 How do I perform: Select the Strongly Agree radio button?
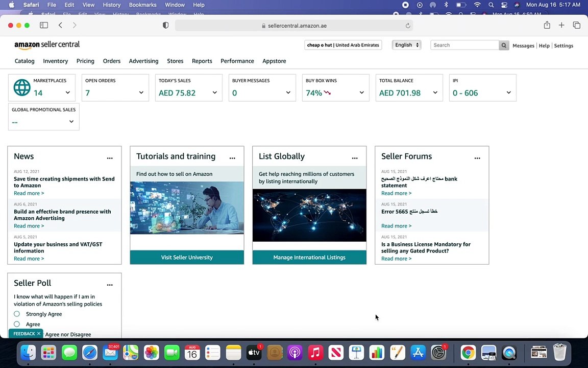17,313
